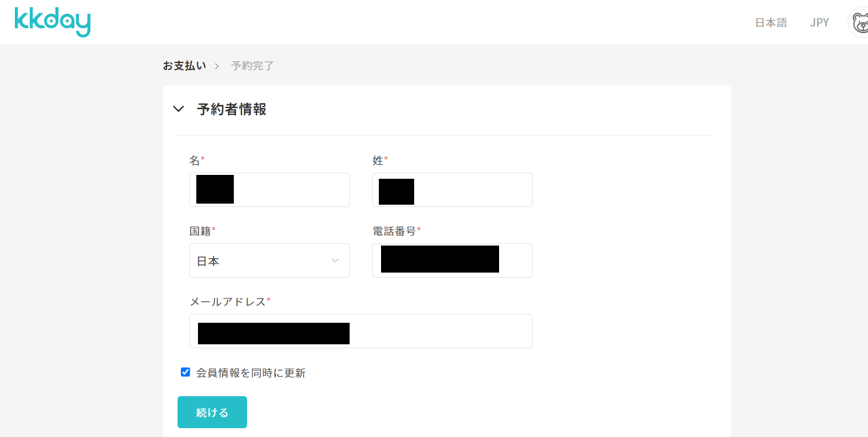Open the 日本語 language selector
The width and height of the screenshot is (868, 437).
(770, 23)
